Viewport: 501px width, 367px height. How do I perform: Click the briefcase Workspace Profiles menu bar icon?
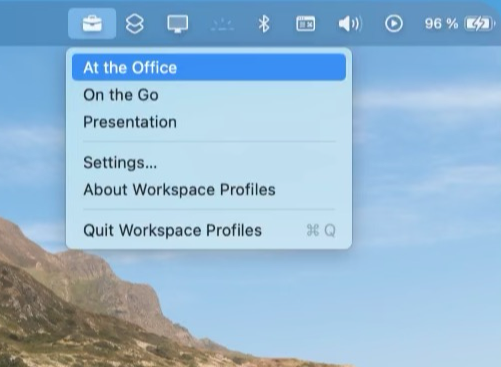click(92, 24)
